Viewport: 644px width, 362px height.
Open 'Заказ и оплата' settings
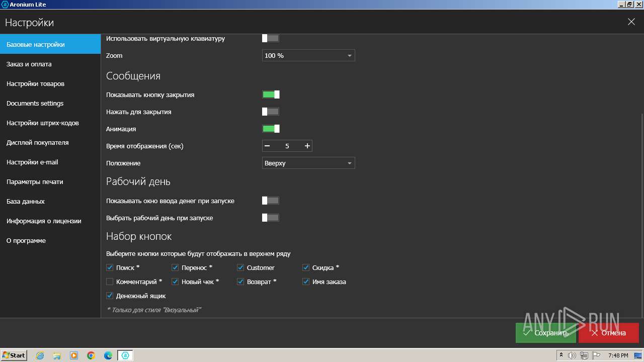[50, 64]
